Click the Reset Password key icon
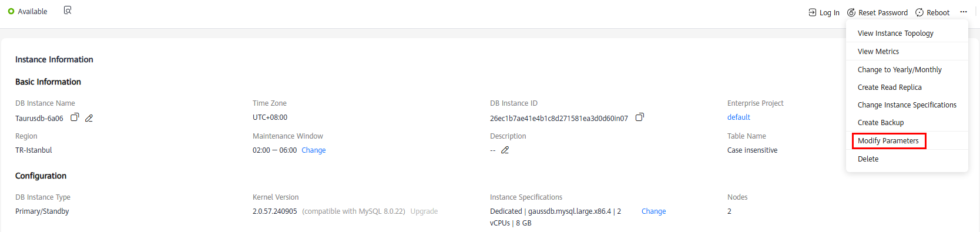This screenshot has height=232, width=980. (x=851, y=12)
